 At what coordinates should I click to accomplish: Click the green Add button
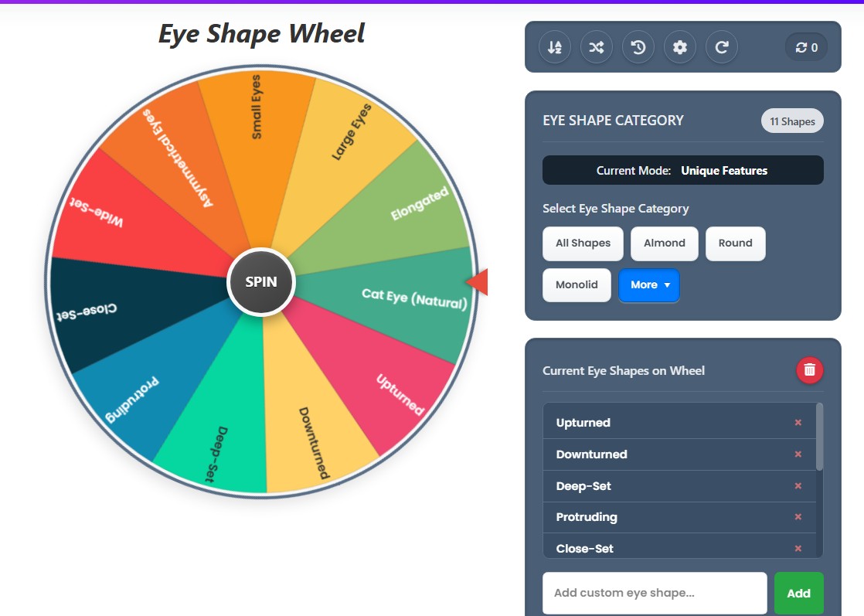click(798, 594)
